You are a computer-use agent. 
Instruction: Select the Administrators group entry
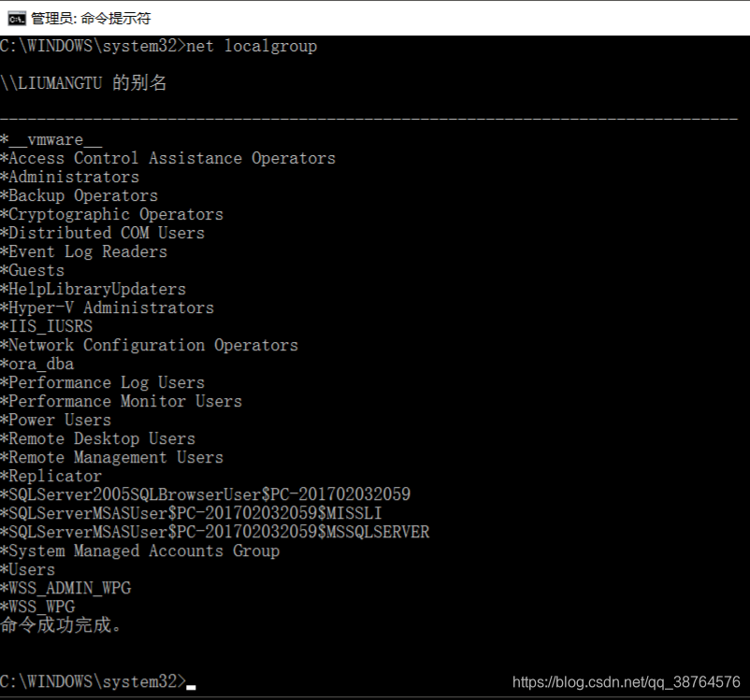tap(70, 177)
